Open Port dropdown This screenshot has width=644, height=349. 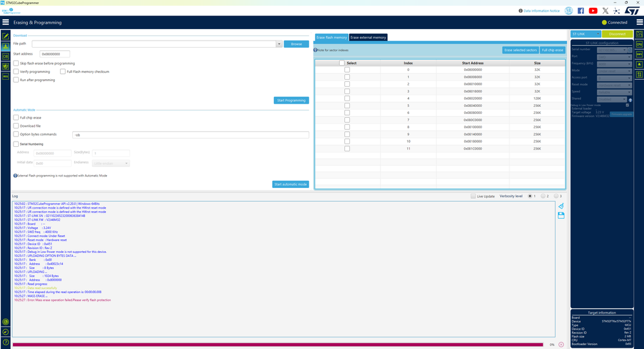(614, 57)
